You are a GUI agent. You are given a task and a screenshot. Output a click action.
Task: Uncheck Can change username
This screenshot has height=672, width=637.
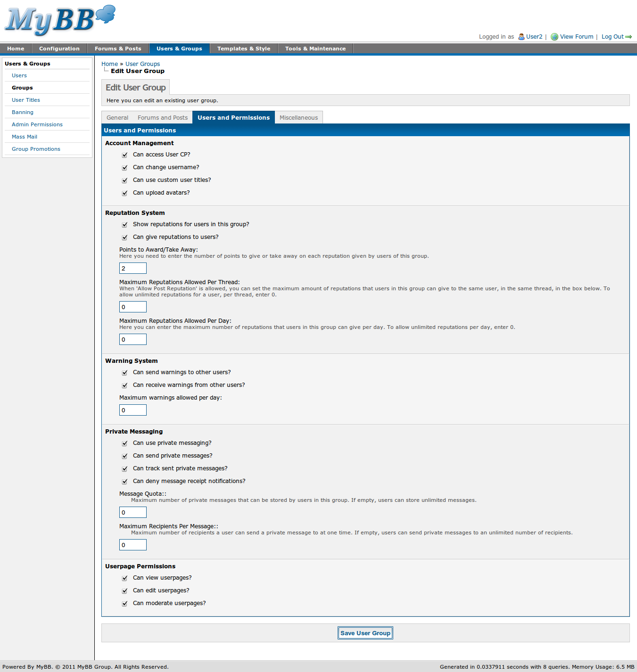pyautogui.click(x=124, y=168)
